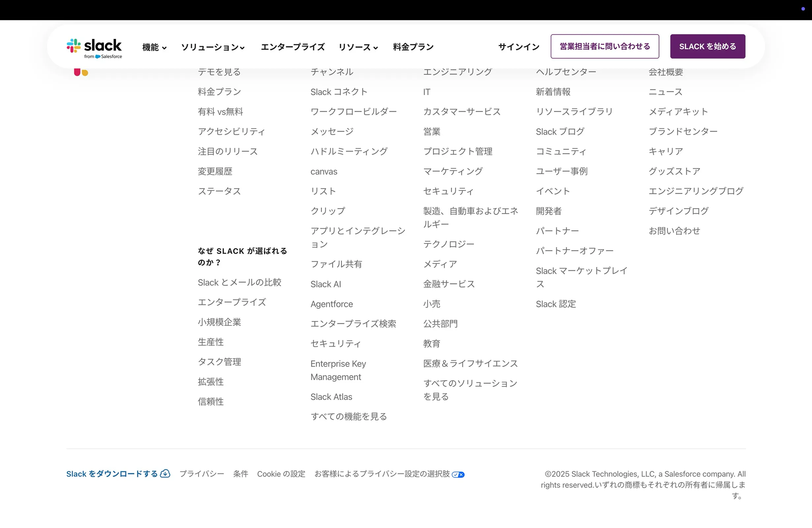Click the privacy choices toggle icon

458,475
